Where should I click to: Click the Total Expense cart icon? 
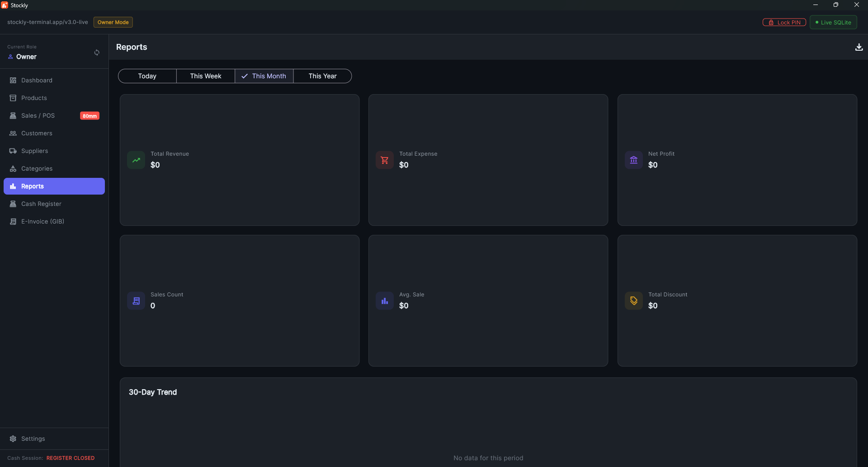coord(385,160)
